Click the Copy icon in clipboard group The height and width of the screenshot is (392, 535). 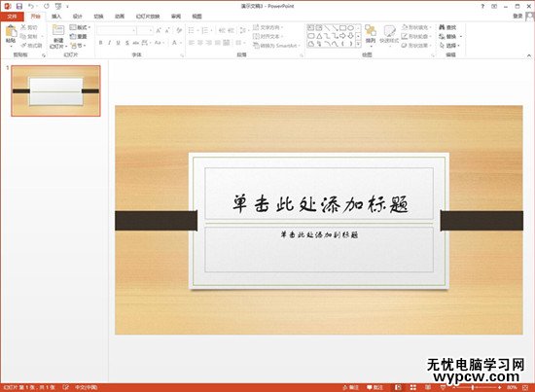[x=23, y=36]
